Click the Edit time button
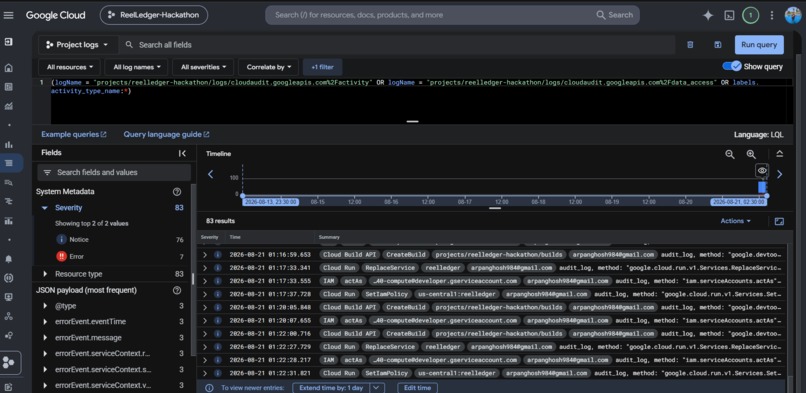 (x=417, y=388)
